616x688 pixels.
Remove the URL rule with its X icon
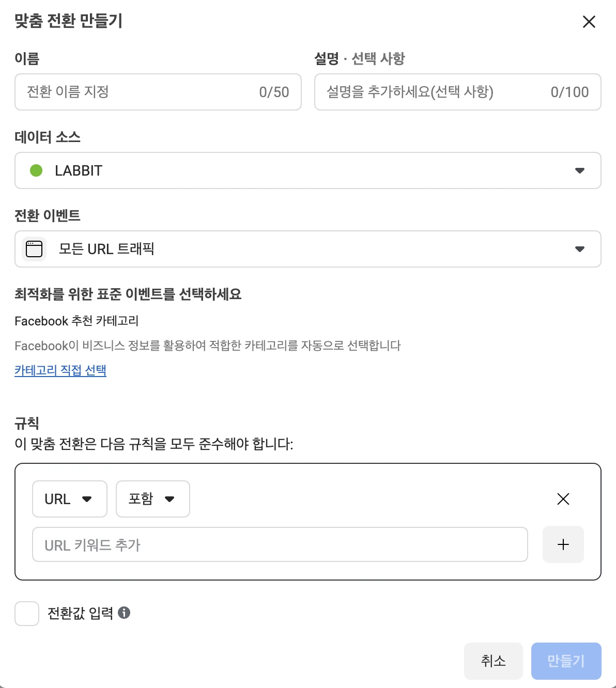[563, 499]
